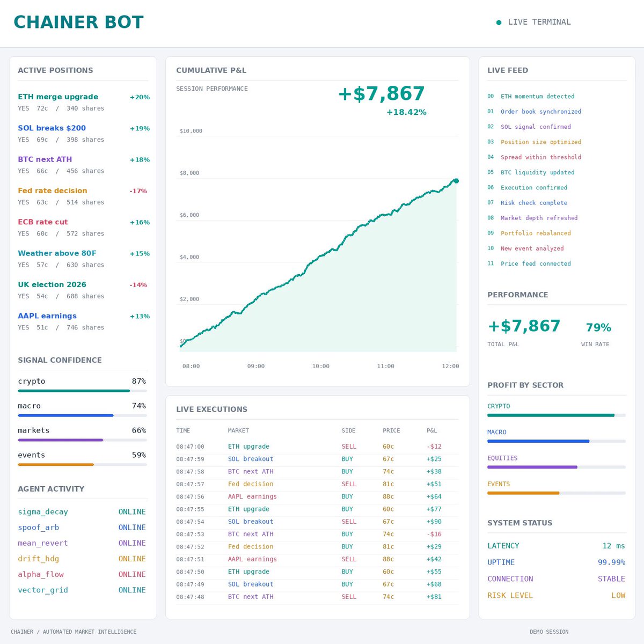Open the Weather above 80F position
Image resolution: width=644 pixels, height=644 pixels.
point(84,259)
